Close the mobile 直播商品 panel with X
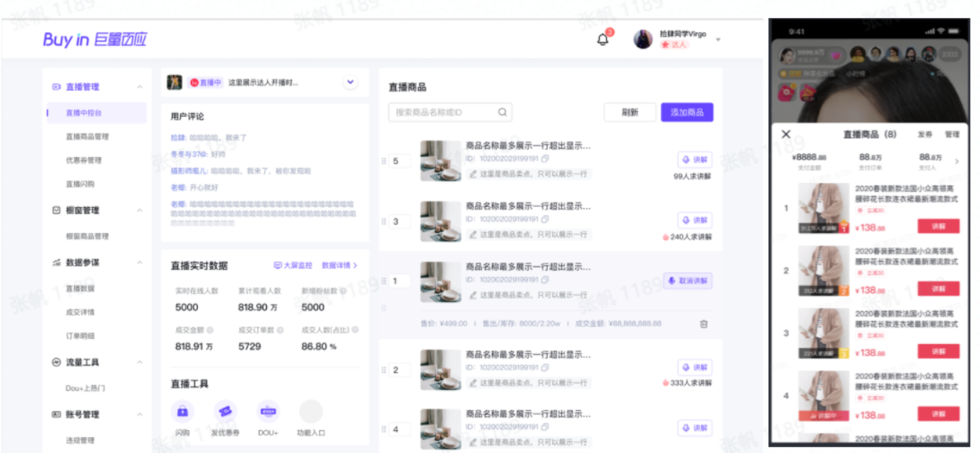This screenshot has width=980, height=453. (x=786, y=134)
